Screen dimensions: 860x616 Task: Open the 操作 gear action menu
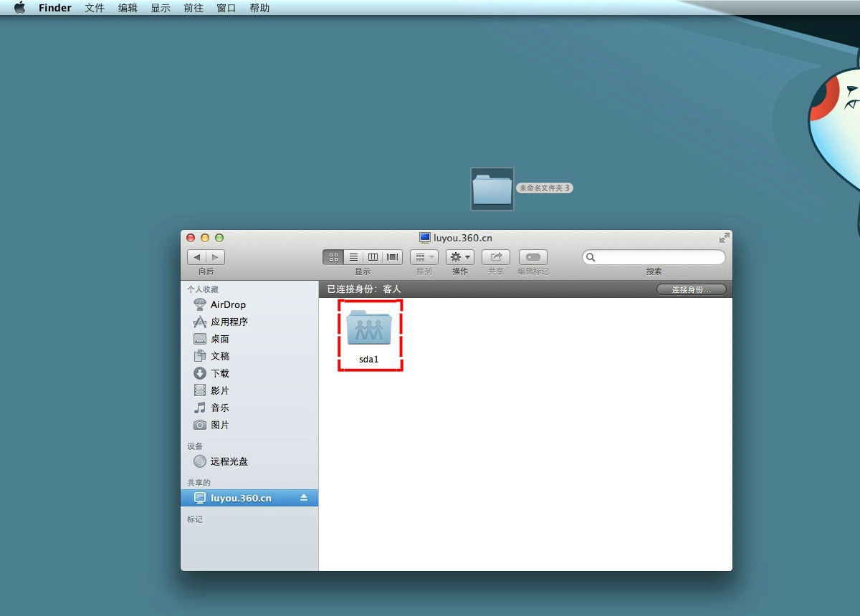pos(460,257)
